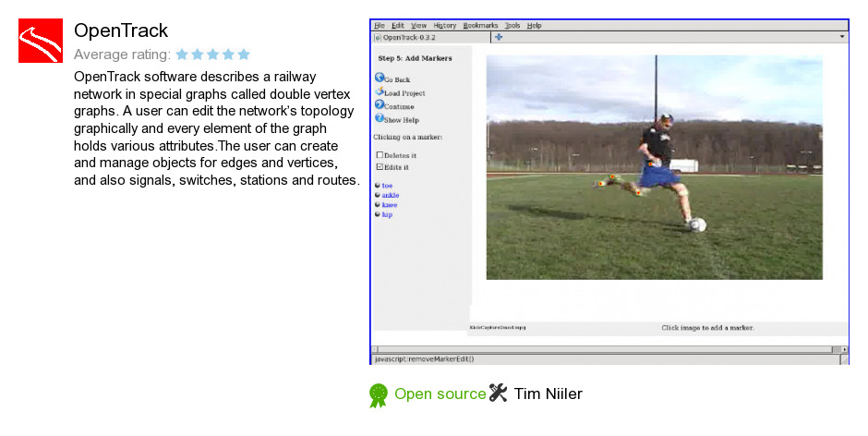The height and width of the screenshot is (436, 868).
Task: Open the tab list dropdown arrow
Action: pos(842,37)
